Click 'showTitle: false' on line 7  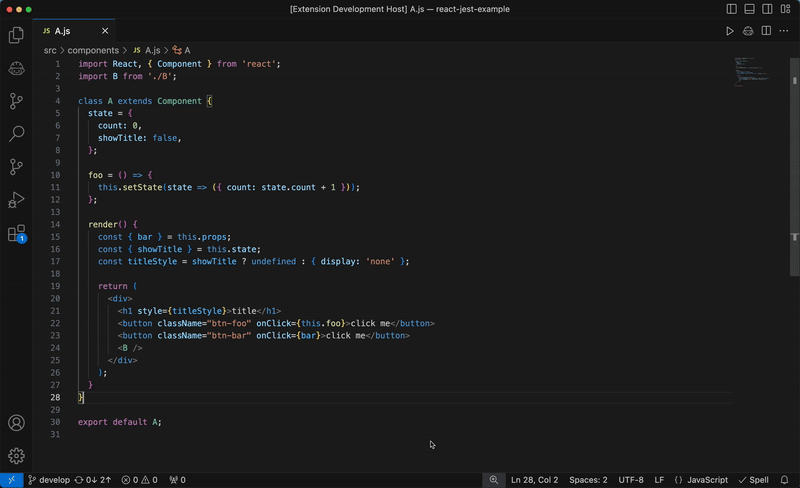[137, 138]
